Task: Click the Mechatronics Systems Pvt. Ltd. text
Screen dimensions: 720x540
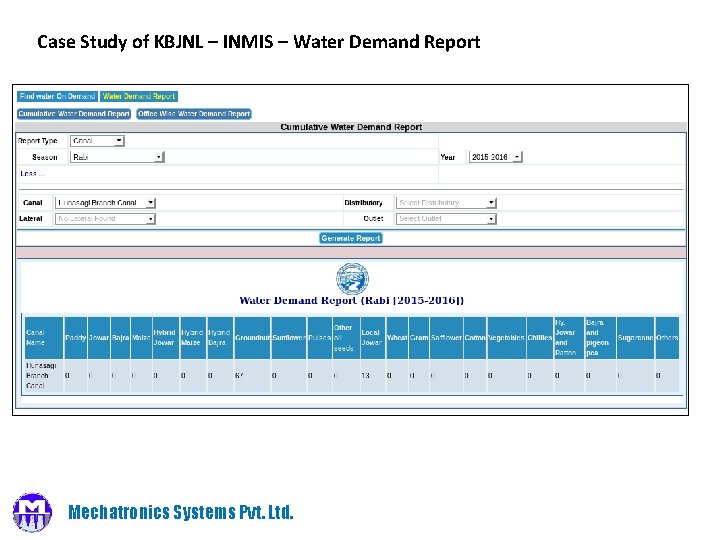Action: (x=180, y=512)
